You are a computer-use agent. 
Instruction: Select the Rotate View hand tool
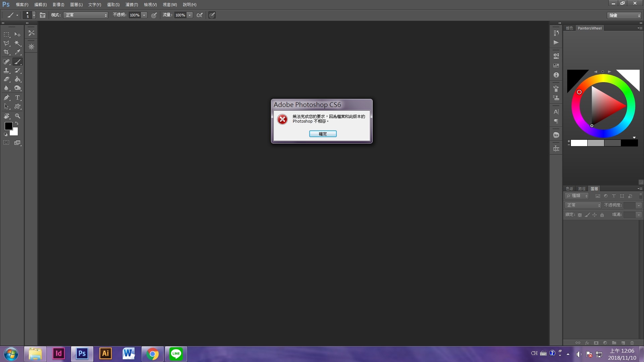click(x=6, y=116)
